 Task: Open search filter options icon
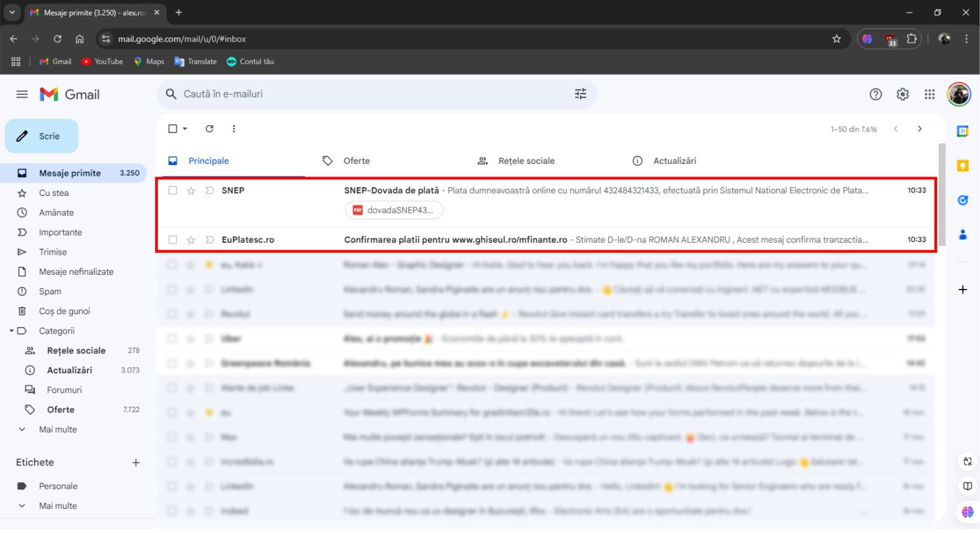click(x=580, y=94)
